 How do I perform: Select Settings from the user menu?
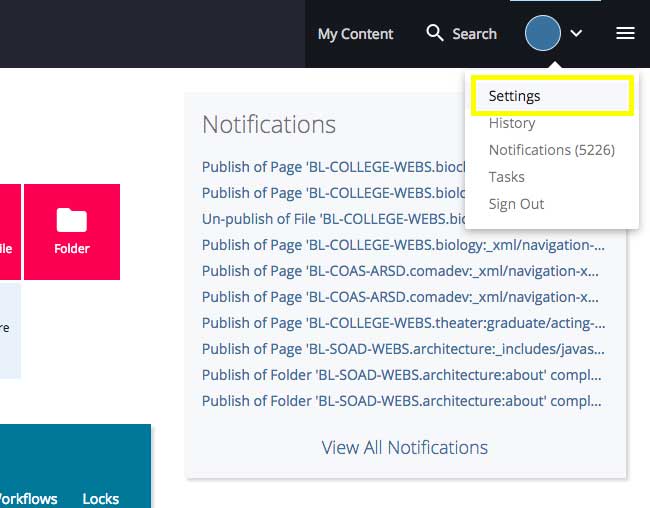click(514, 96)
